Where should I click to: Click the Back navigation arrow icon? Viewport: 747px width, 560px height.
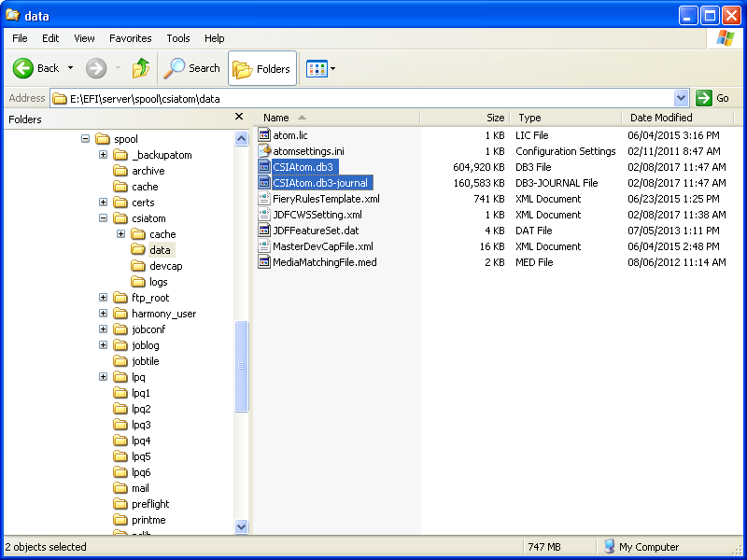pos(23,68)
